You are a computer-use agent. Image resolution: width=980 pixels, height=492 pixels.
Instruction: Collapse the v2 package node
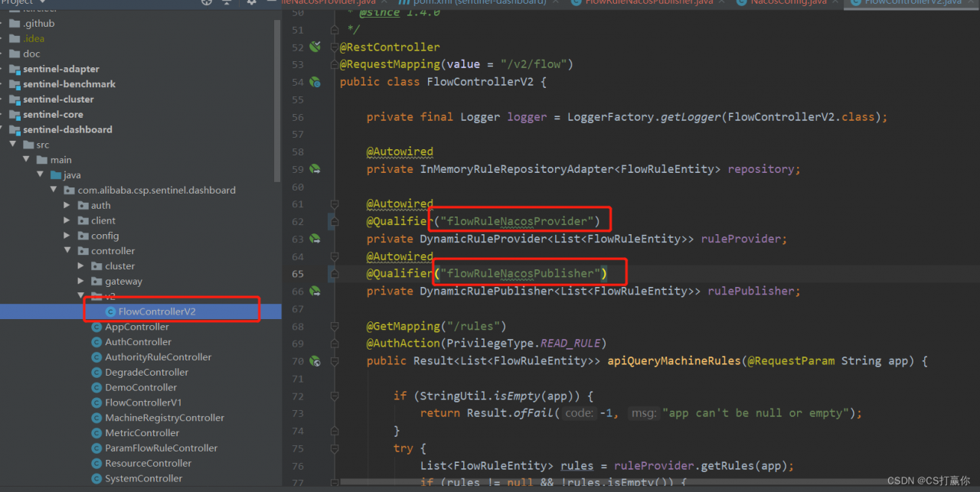(81, 295)
